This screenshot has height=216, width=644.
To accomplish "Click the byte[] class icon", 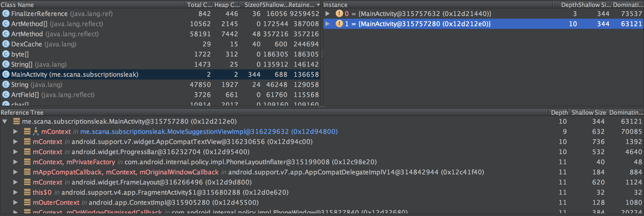I will click(x=6, y=54).
